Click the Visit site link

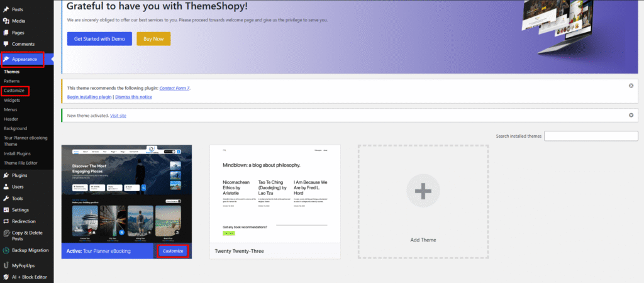point(118,116)
